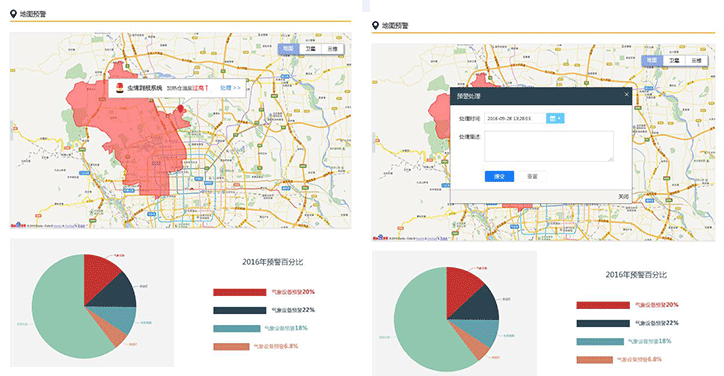Close the 预警处理 dialog with the X icon
This screenshot has height=376, width=724.
pyautogui.click(x=627, y=95)
